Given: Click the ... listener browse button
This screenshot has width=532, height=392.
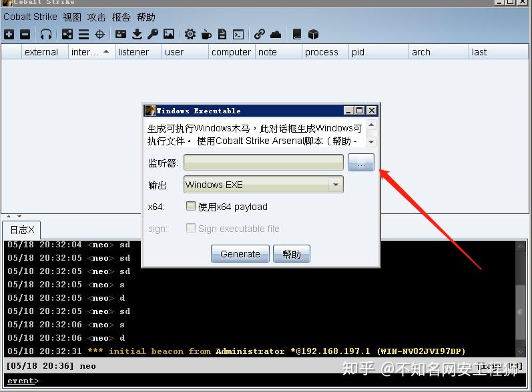Looking at the screenshot, I should tap(361, 162).
